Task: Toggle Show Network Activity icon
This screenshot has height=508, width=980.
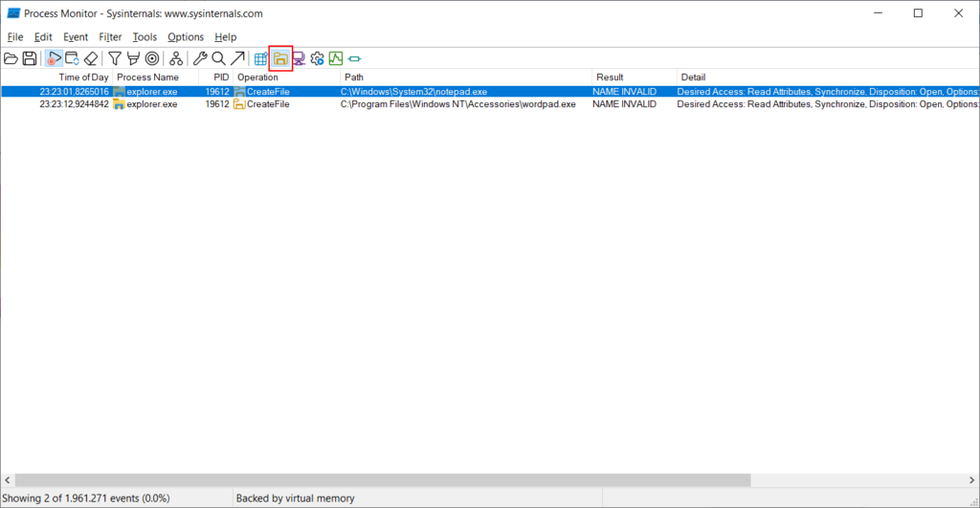Action: click(299, 58)
